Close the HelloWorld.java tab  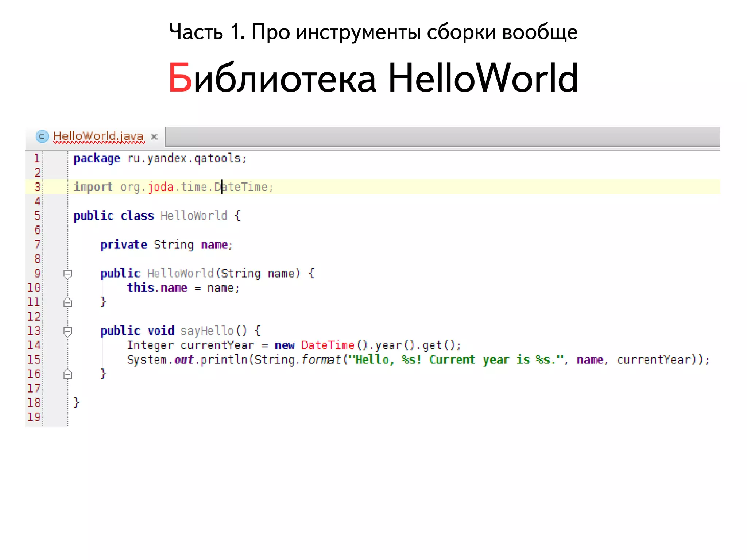coord(154,137)
